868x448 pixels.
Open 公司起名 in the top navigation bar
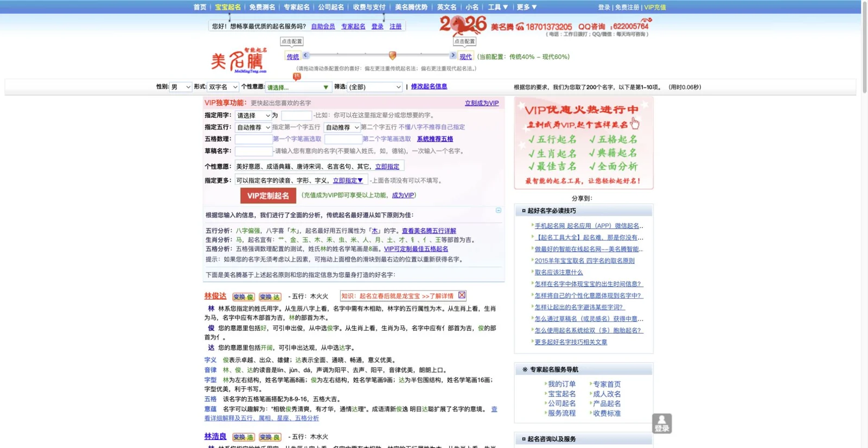(331, 7)
